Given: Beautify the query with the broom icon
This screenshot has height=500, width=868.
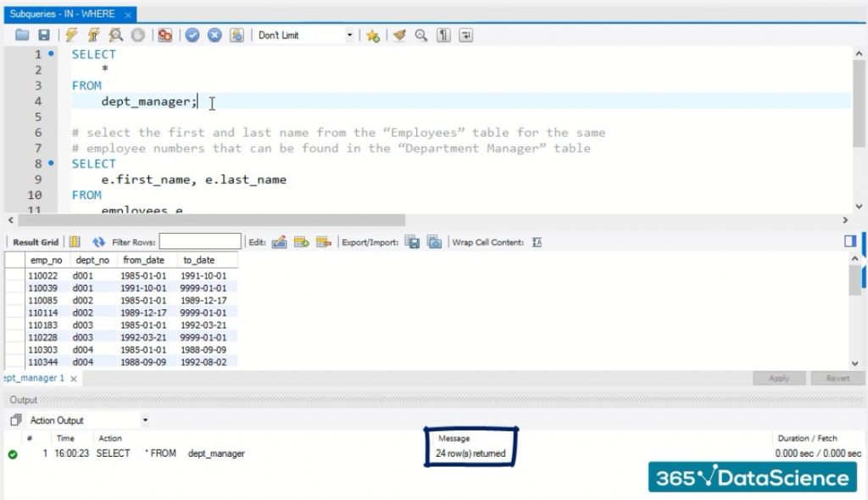Looking at the screenshot, I should pyautogui.click(x=398, y=36).
